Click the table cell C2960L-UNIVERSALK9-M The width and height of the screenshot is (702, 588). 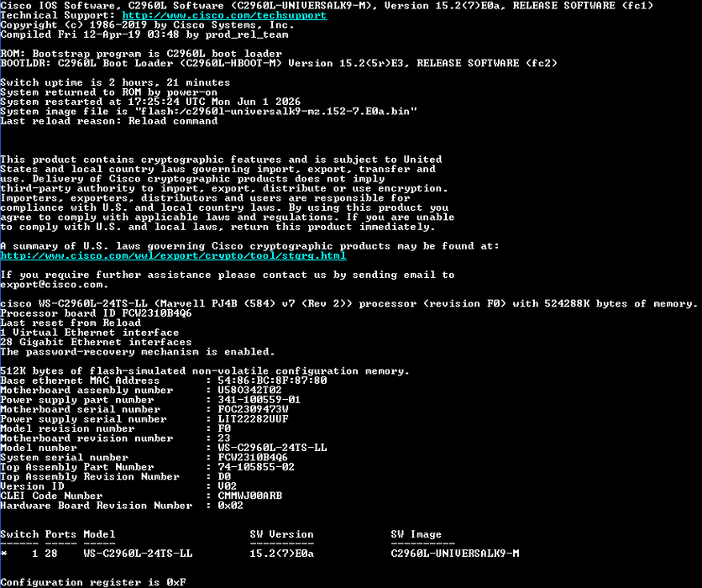(x=455, y=554)
